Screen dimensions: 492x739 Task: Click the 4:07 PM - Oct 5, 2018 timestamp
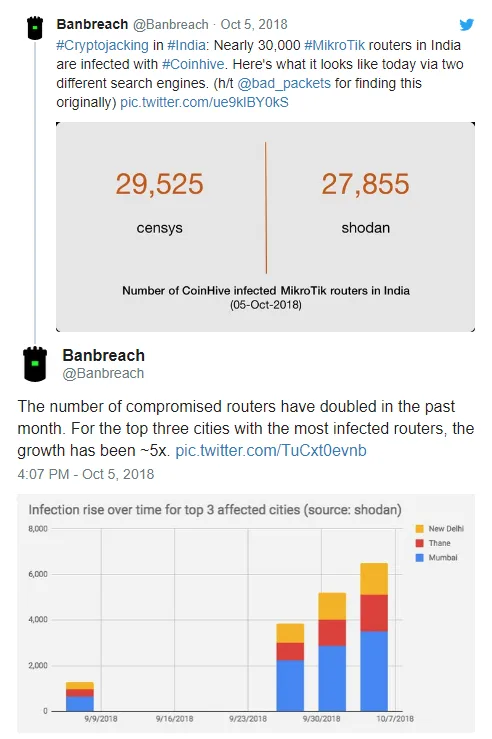(86, 474)
